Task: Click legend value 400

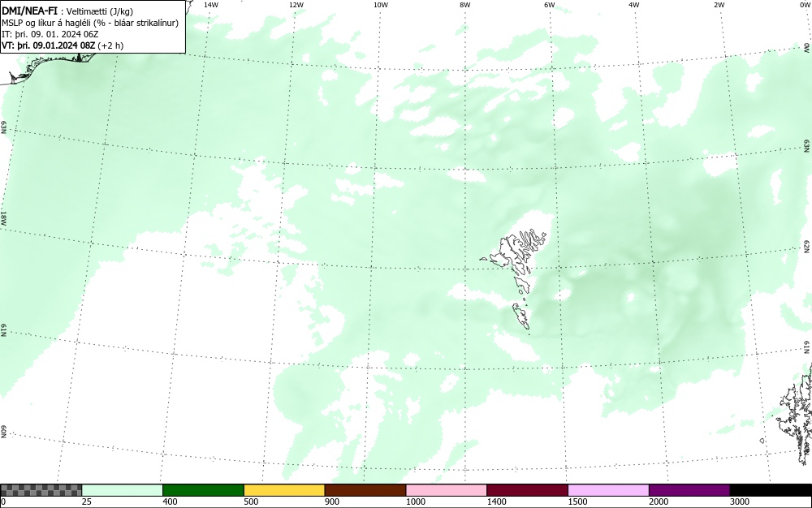Action: (x=170, y=502)
